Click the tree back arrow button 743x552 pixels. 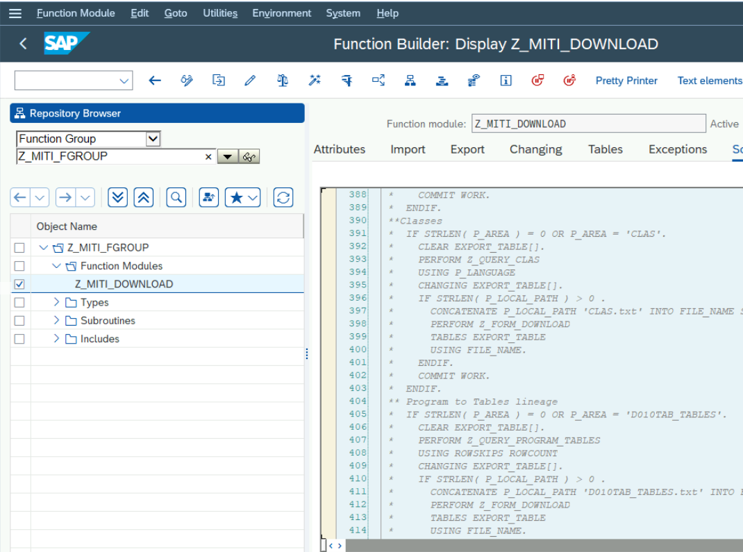coord(20,198)
